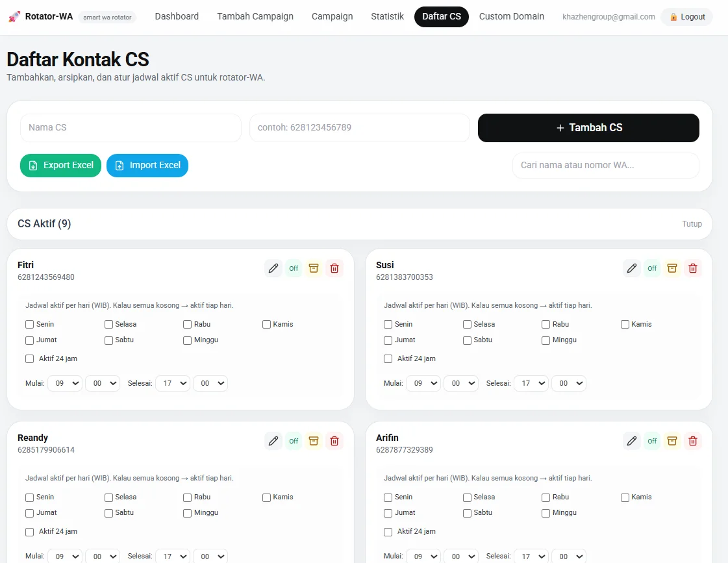
Task: Enable Aktif 24 jam for Susi
Action: click(x=388, y=358)
